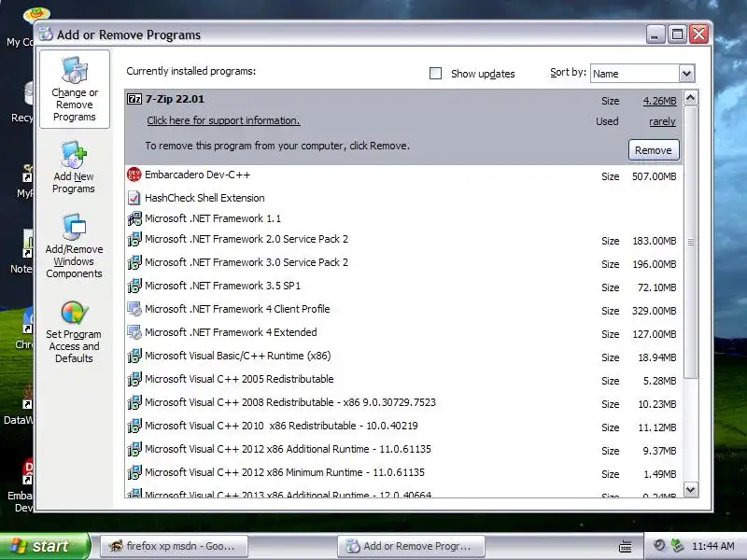Click the Start button
Screen dimensions: 747x560
[45, 546]
